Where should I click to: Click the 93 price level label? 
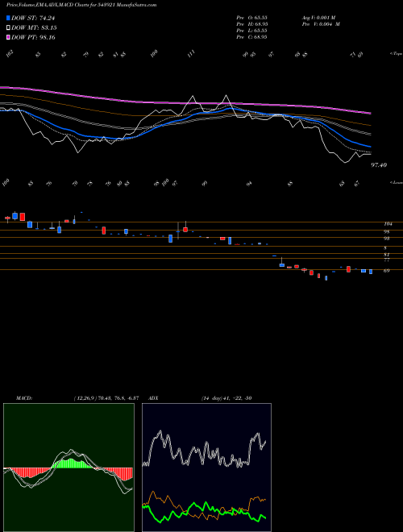click(x=387, y=239)
